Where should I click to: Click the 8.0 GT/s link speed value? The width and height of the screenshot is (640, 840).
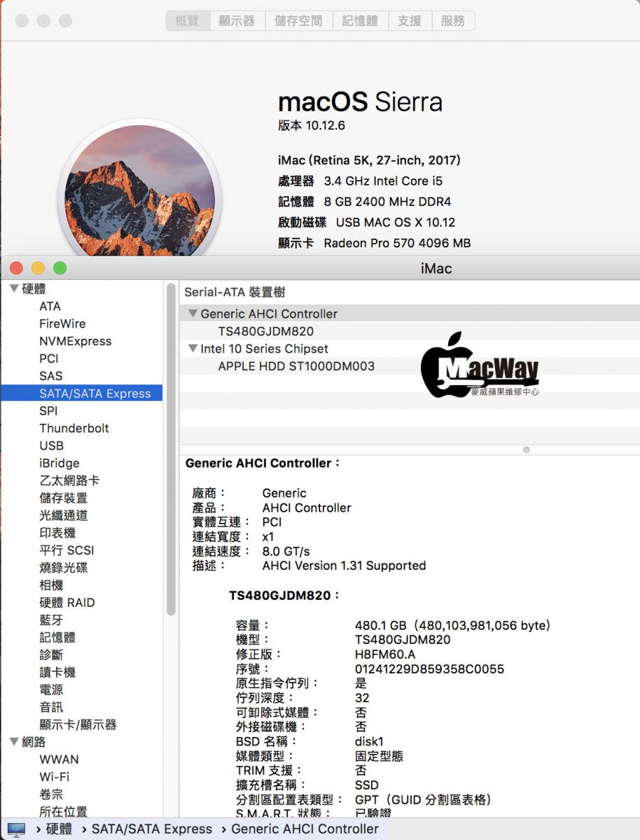(x=286, y=551)
